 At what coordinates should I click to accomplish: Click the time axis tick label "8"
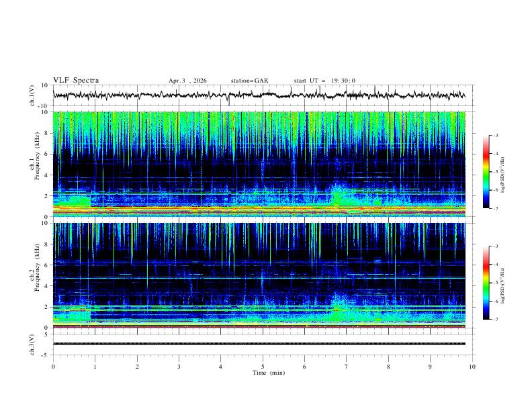click(x=388, y=367)
